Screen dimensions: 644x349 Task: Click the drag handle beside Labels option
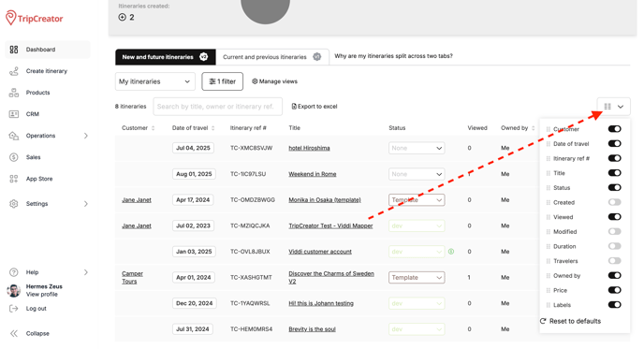pyautogui.click(x=548, y=305)
